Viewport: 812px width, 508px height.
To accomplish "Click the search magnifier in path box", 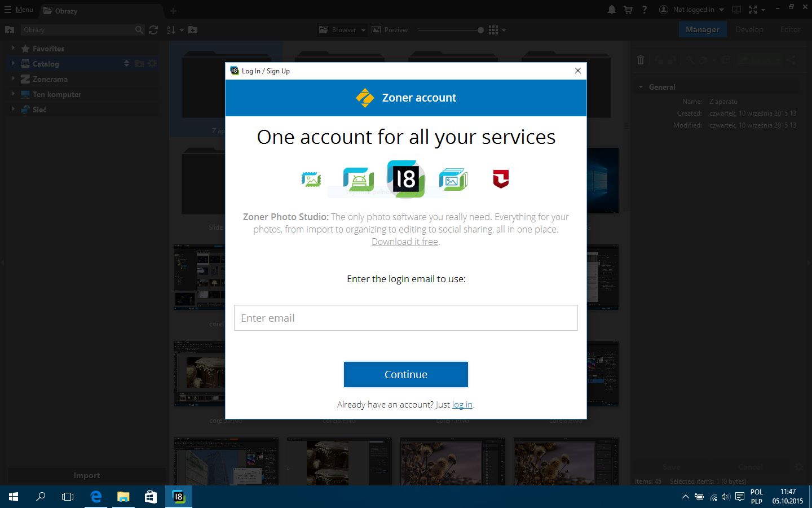I will click(139, 30).
